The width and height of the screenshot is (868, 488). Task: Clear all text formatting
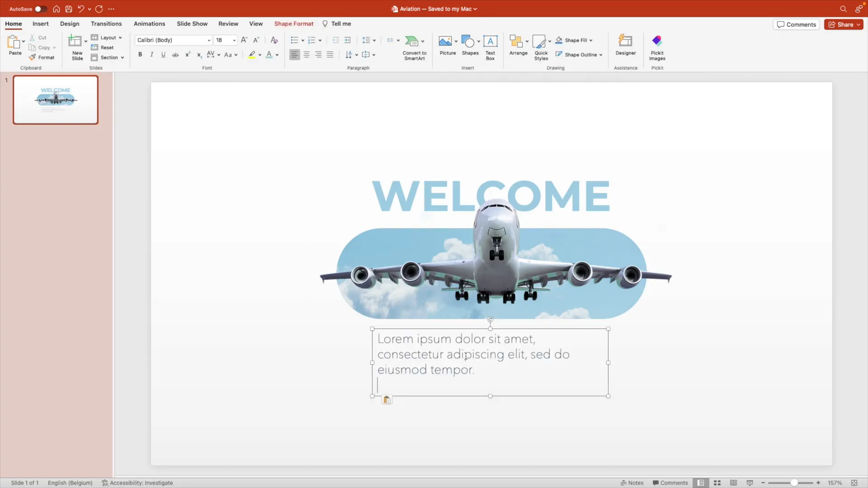tap(274, 40)
